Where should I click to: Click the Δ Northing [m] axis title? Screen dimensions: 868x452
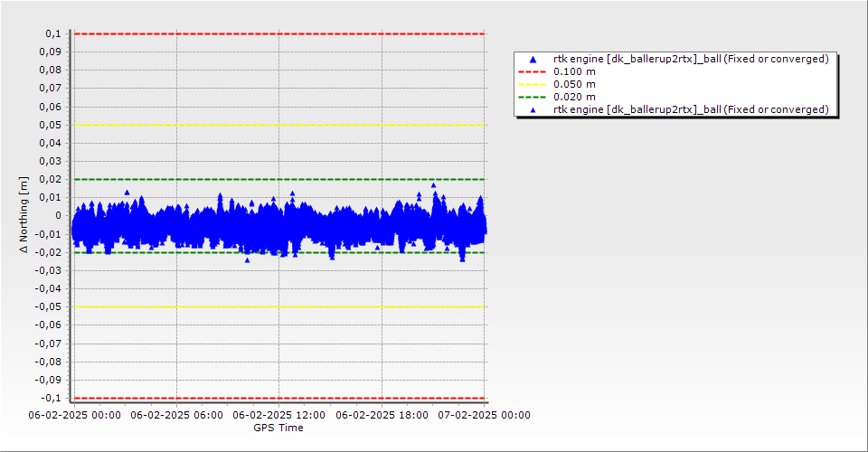click(24, 214)
